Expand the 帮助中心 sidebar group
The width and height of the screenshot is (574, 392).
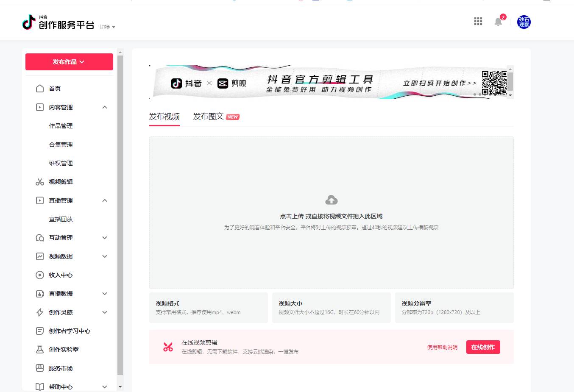(105, 386)
